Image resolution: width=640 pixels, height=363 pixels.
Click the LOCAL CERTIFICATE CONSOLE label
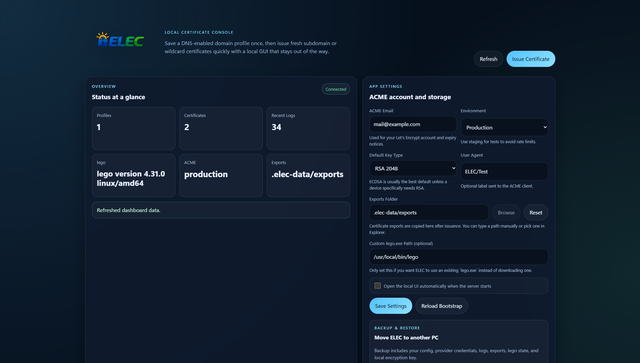[199, 32]
